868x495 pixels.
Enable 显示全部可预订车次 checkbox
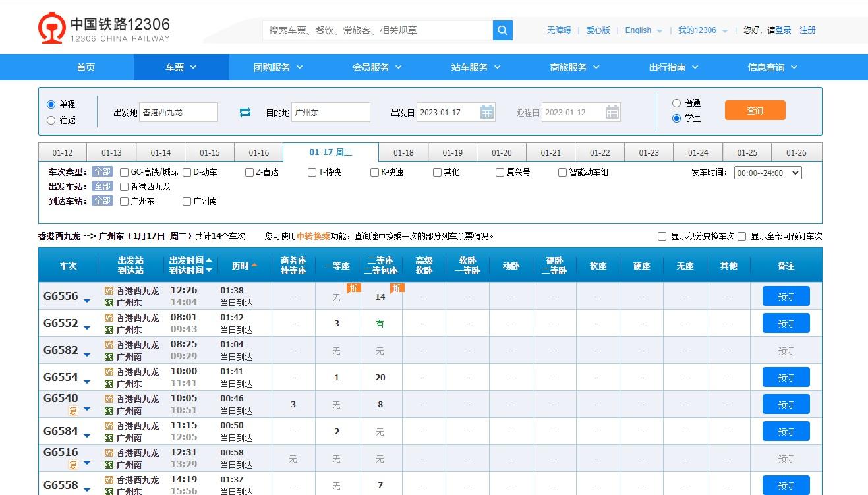[x=741, y=236]
